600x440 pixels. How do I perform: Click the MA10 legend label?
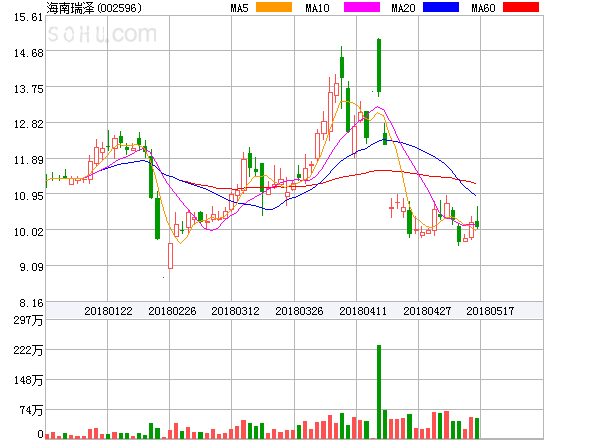(317, 8)
